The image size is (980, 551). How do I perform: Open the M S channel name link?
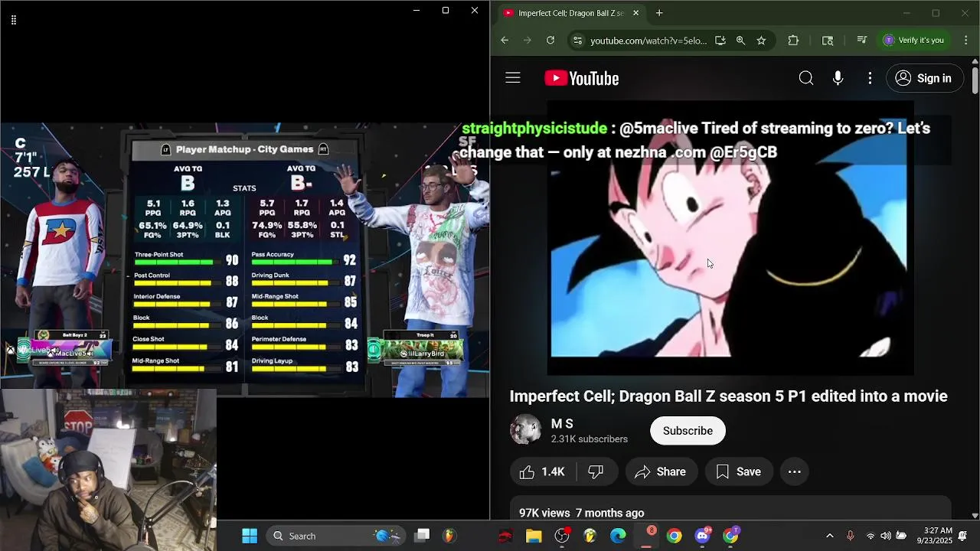click(x=562, y=423)
